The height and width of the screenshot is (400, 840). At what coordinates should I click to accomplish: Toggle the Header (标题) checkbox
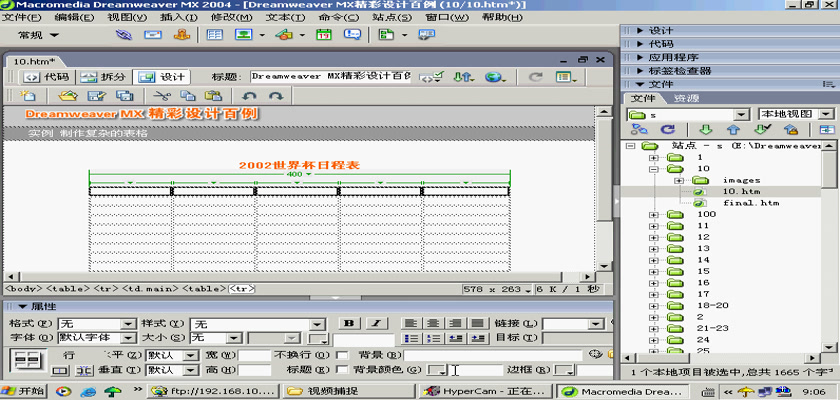[341, 369]
